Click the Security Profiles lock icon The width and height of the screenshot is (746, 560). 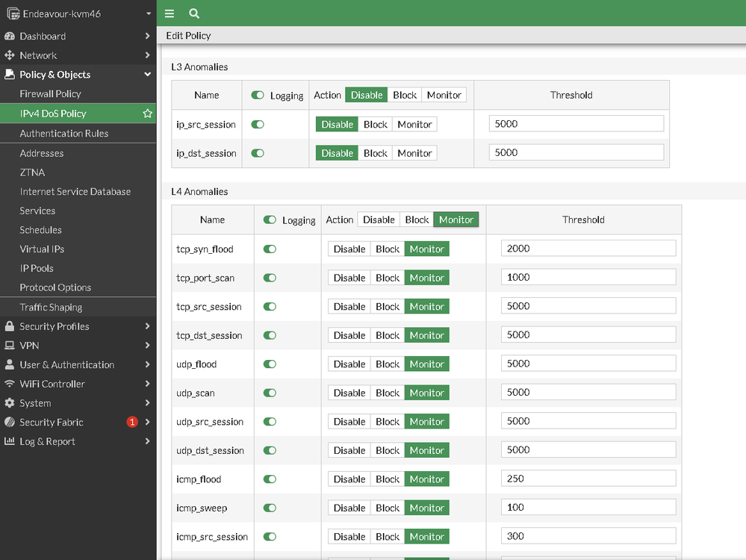(10, 326)
